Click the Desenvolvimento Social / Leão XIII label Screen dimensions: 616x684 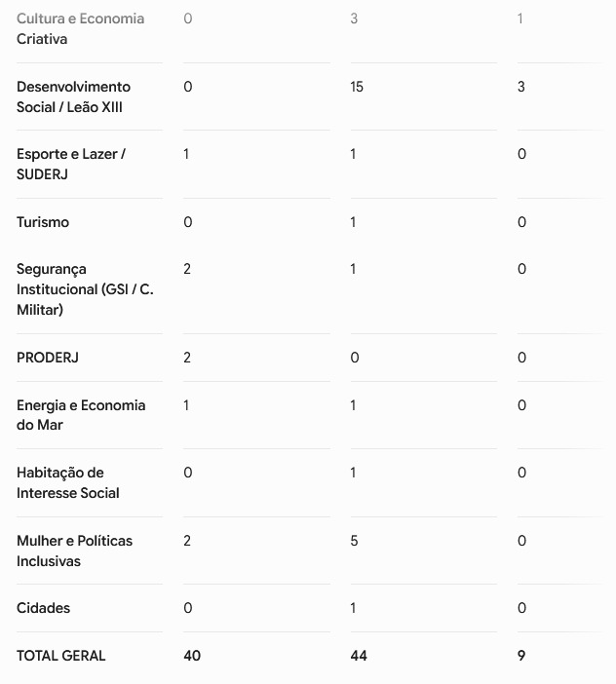pyautogui.click(x=73, y=96)
